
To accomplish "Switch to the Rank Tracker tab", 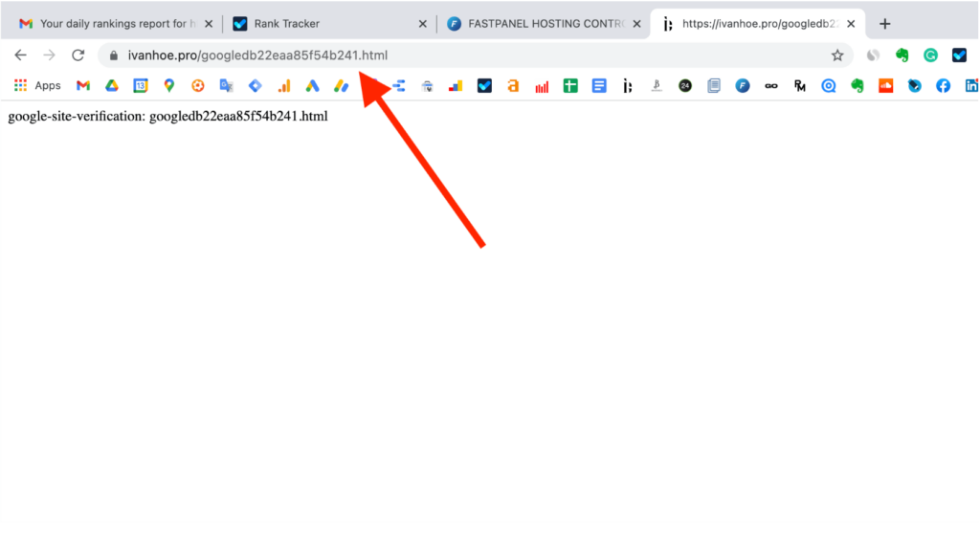I will point(328,24).
